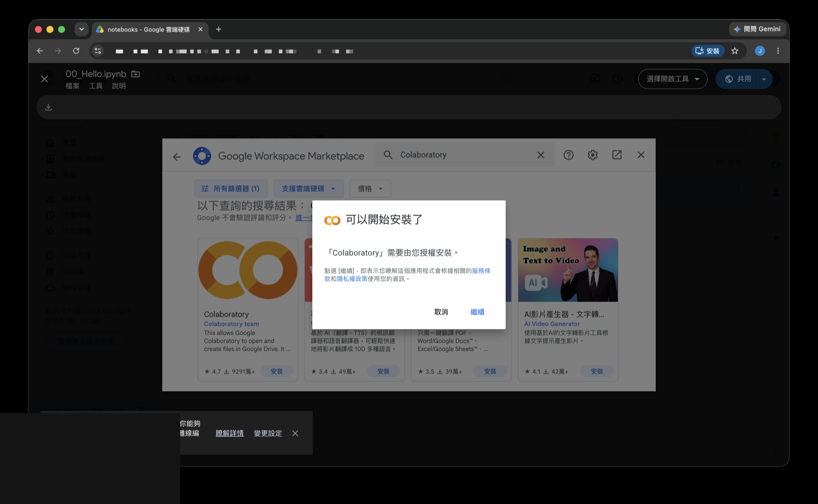Select the notebooks - Google 雲端硬碟 tab
Screen dimensions: 818x504
pyautogui.click(x=150, y=29)
